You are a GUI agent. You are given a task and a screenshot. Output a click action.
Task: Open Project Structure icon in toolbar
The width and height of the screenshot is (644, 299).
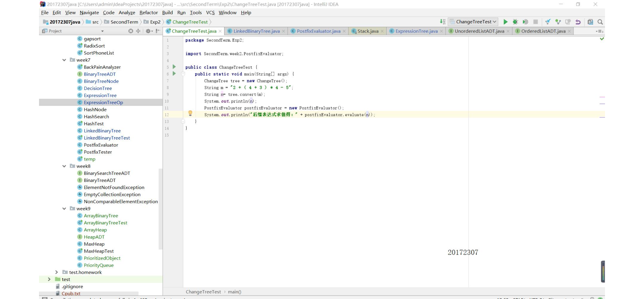590,22
